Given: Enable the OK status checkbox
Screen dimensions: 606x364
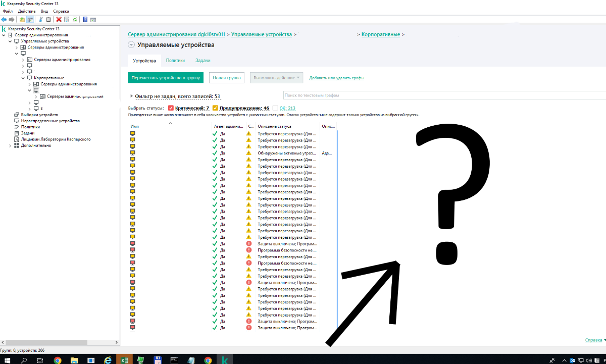Looking at the screenshot, I should click(275, 108).
